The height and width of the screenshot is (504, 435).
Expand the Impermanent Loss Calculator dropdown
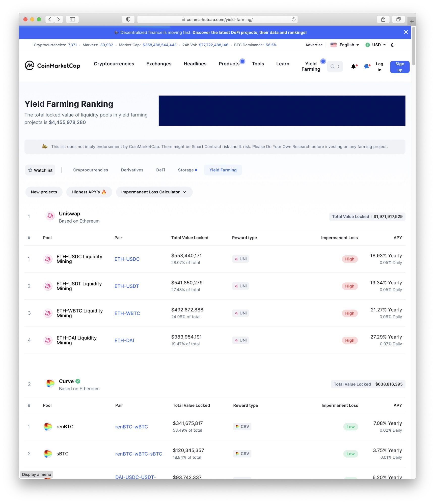(154, 192)
